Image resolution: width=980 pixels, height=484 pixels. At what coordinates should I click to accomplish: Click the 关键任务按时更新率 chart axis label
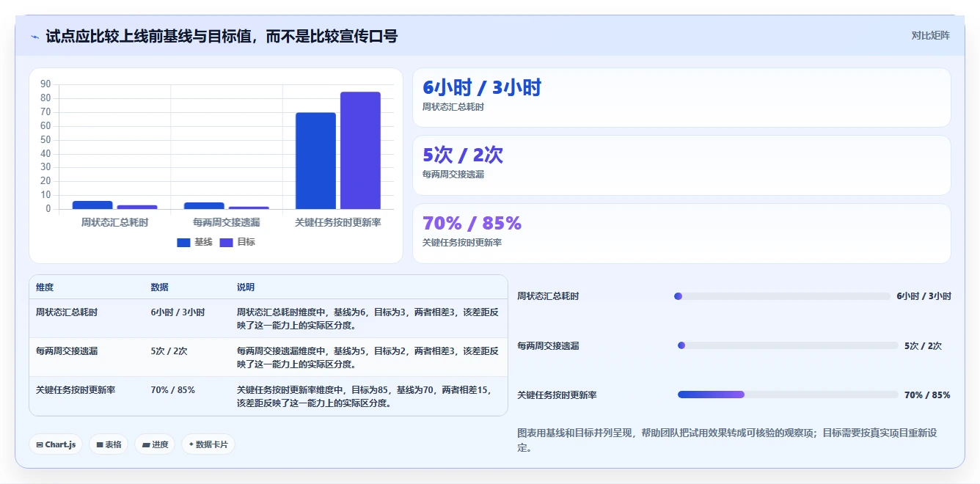(337, 222)
